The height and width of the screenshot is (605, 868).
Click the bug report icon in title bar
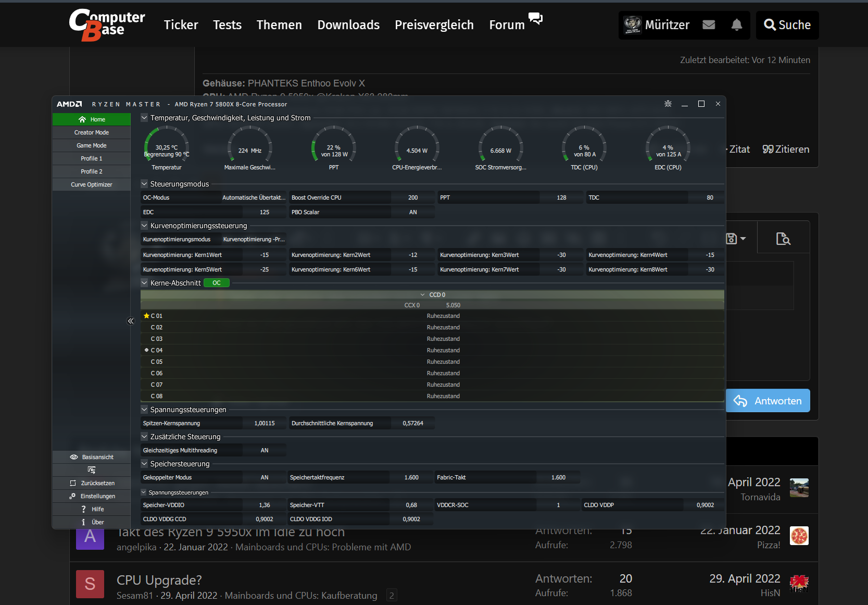point(668,104)
